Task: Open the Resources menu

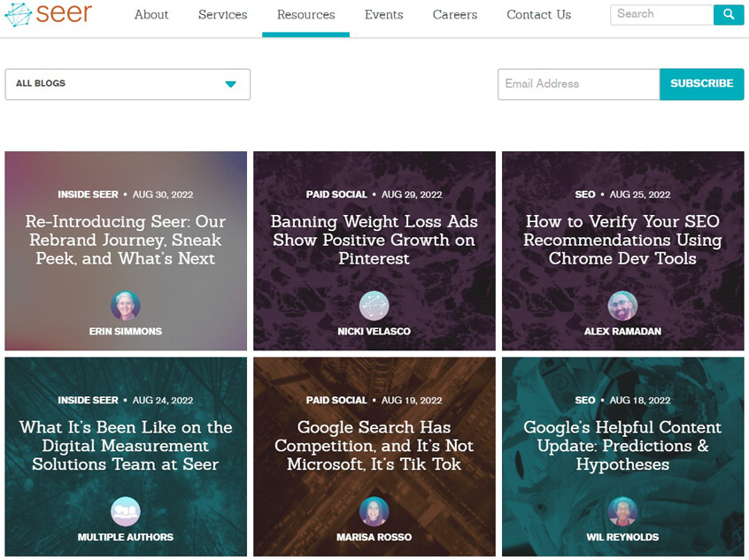Action: (305, 15)
